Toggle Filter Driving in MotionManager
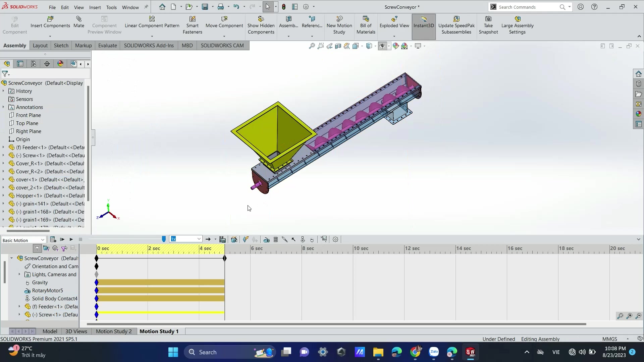The image size is (644, 362). point(55,248)
